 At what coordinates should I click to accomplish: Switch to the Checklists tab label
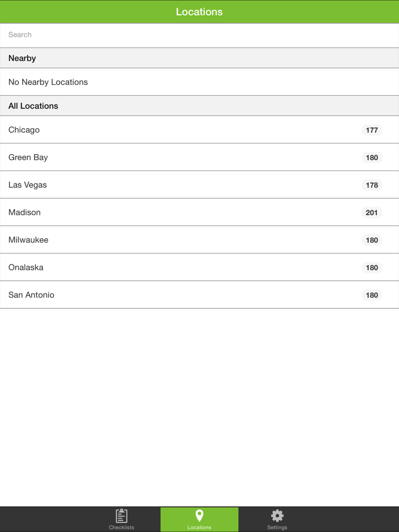[x=122, y=527]
